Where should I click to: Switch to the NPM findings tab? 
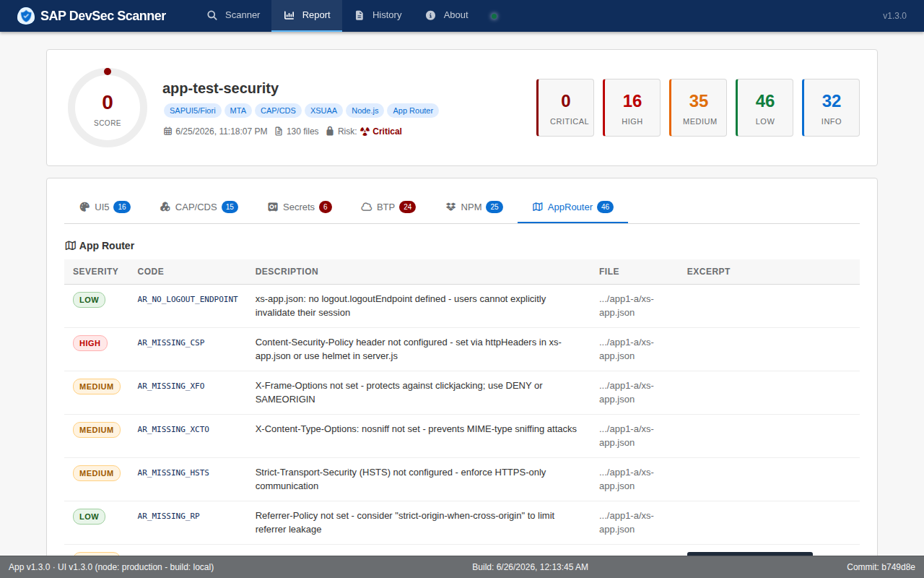(x=474, y=207)
